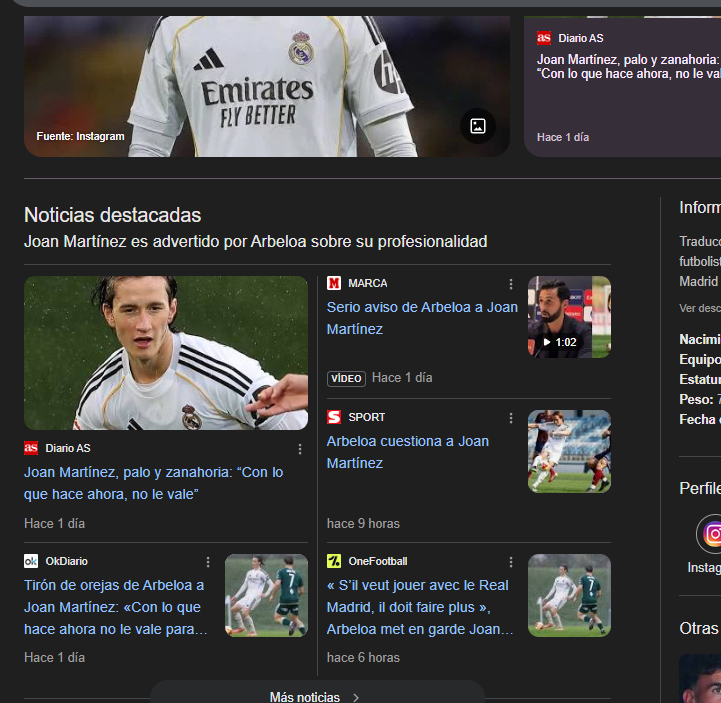
Task: Open 'Arbeloa cuestiona a Joan Martínez' headline
Action: click(407, 452)
